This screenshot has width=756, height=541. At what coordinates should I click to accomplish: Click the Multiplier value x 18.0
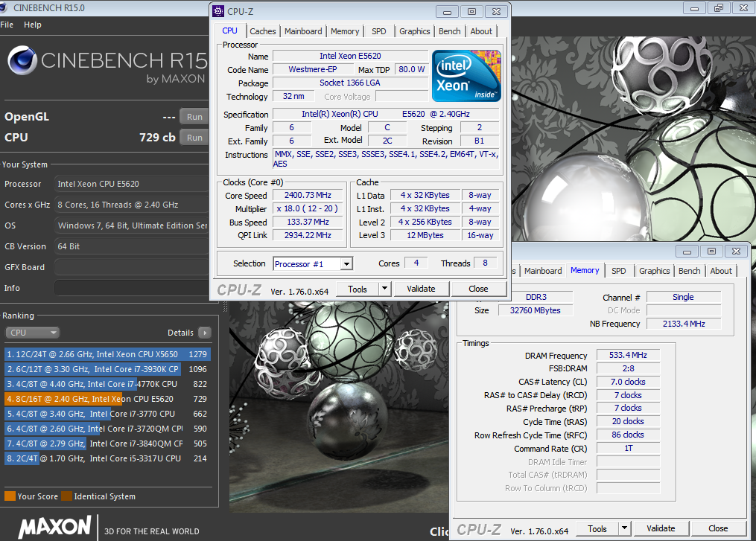tap(308, 208)
